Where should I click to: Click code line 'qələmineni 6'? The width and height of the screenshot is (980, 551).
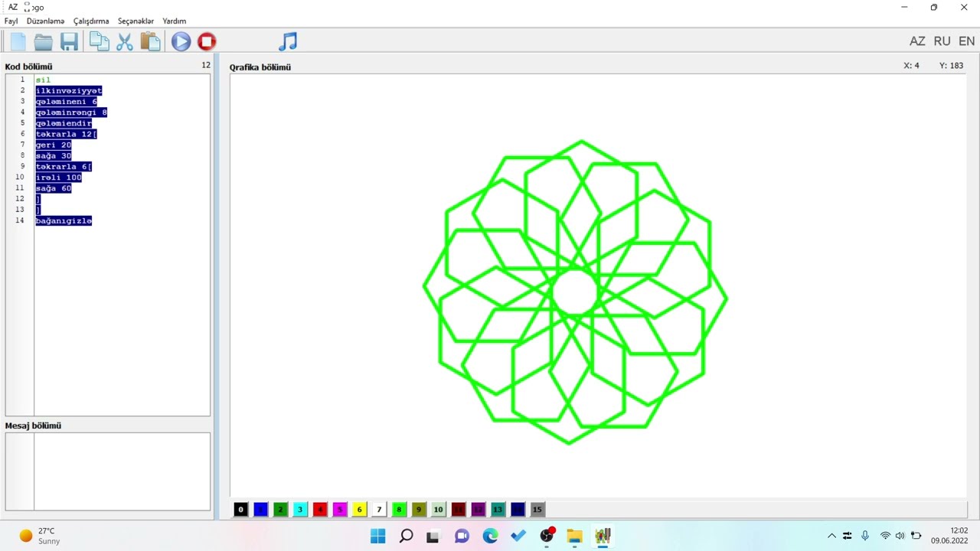(66, 101)
